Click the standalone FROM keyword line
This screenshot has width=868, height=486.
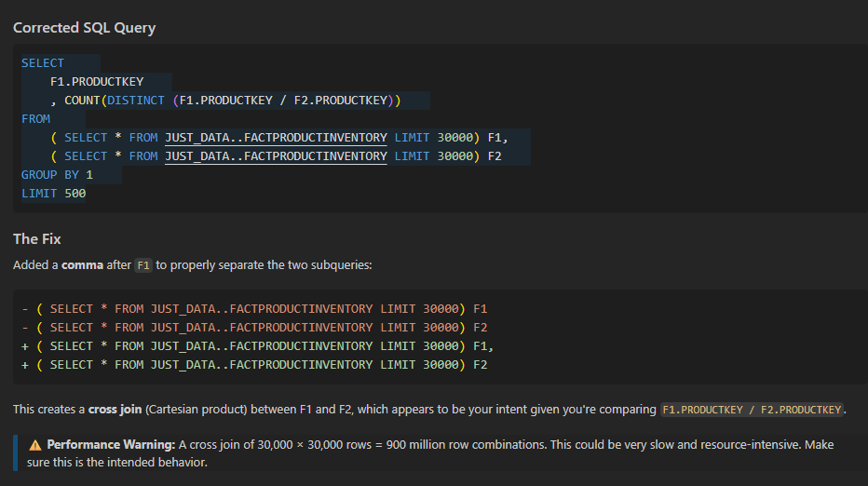point(36,119)
